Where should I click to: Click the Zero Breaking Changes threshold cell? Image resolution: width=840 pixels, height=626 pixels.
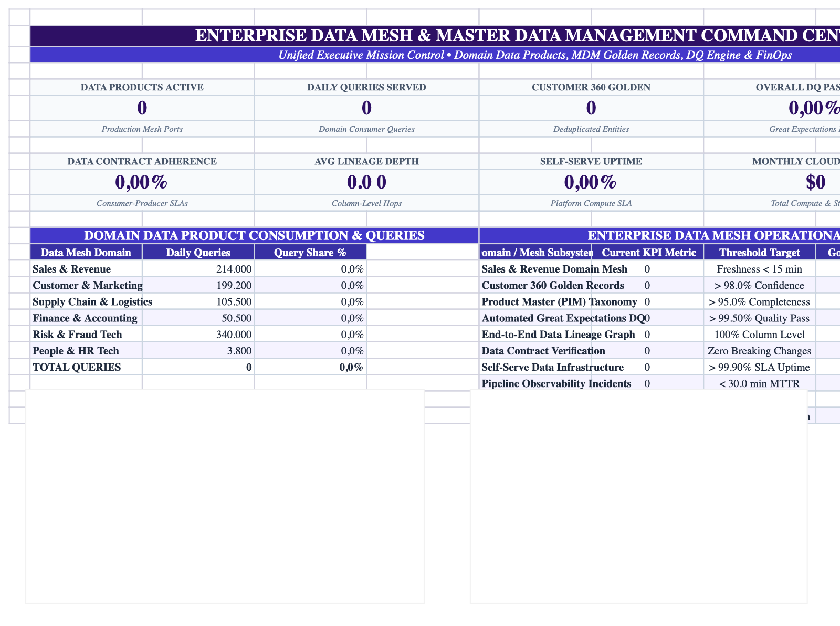point(760,351)
